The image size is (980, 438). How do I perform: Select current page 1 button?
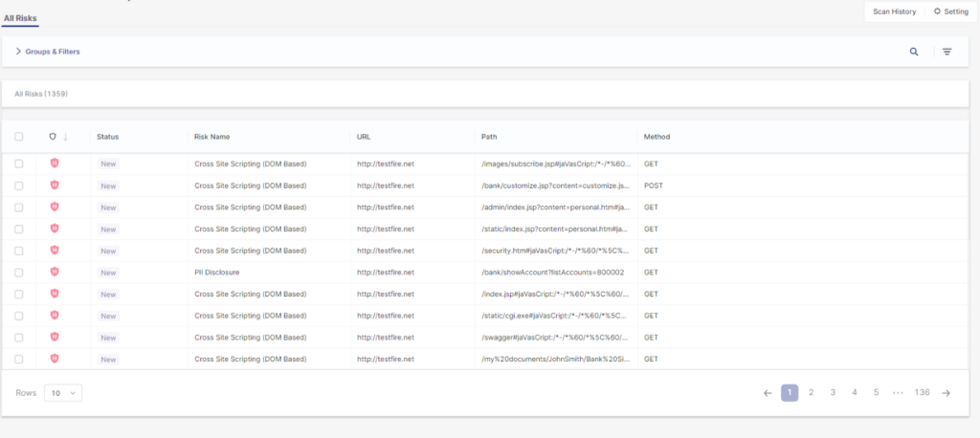(x=790, y=392)
